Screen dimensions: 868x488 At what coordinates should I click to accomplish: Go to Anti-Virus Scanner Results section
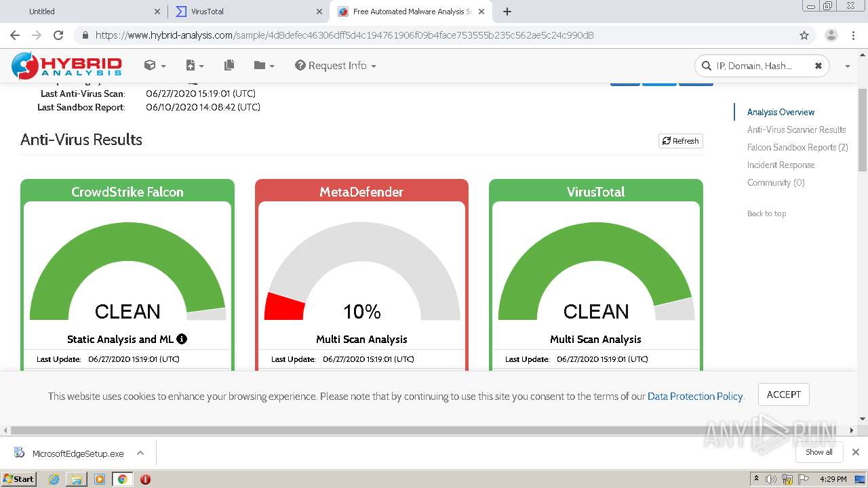(x=796, y=129)
